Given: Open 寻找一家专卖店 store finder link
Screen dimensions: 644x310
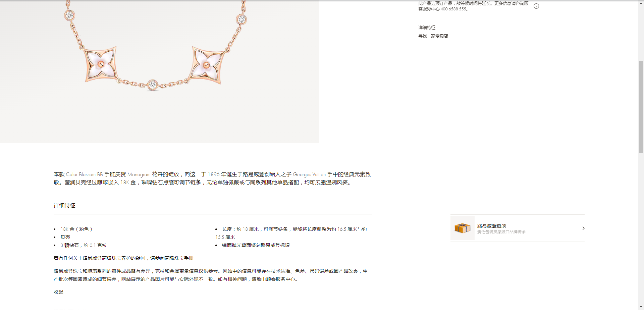Looking at the screenshot, I should click(433, 36).
